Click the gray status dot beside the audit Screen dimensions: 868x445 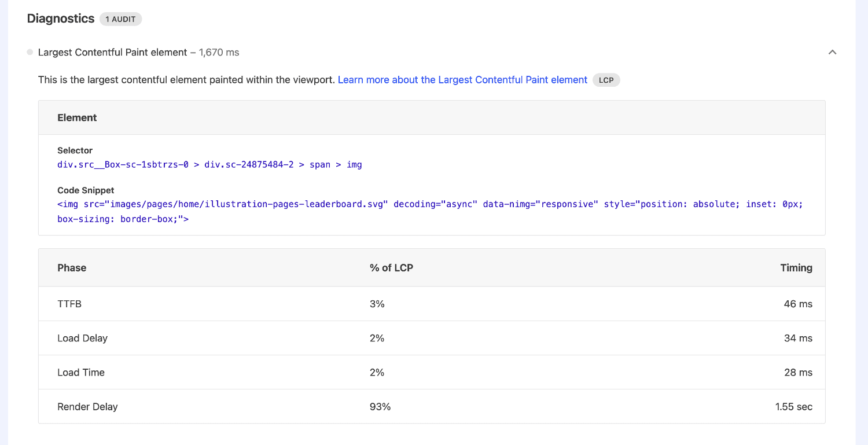(x=30, y=52)
